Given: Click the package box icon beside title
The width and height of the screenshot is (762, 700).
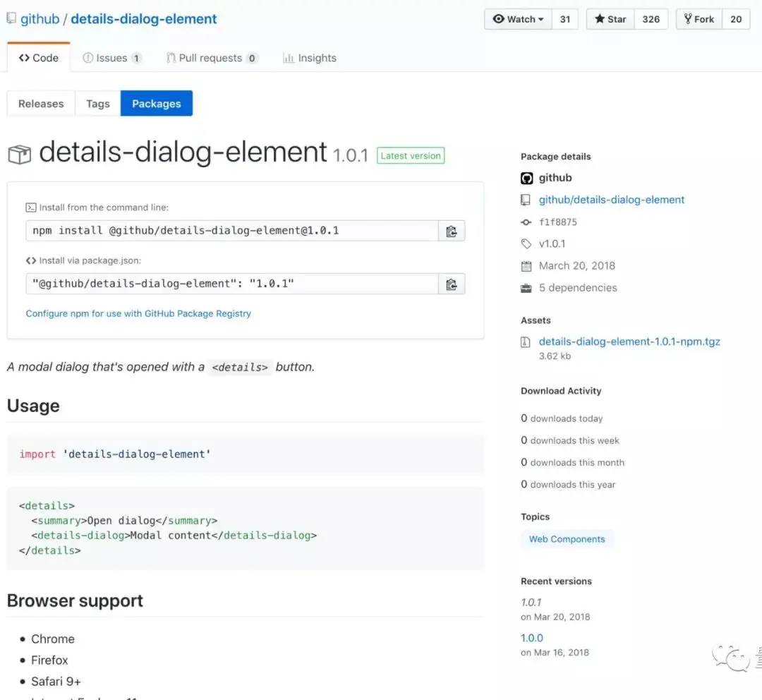Looking at the screenshot, I should pos(20,155).
